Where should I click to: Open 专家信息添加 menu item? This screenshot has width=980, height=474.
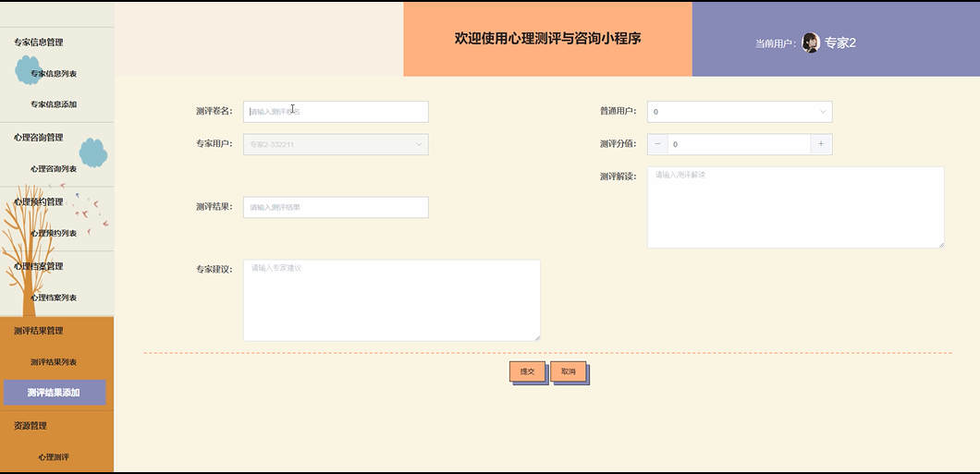click(x=54, y=104)
